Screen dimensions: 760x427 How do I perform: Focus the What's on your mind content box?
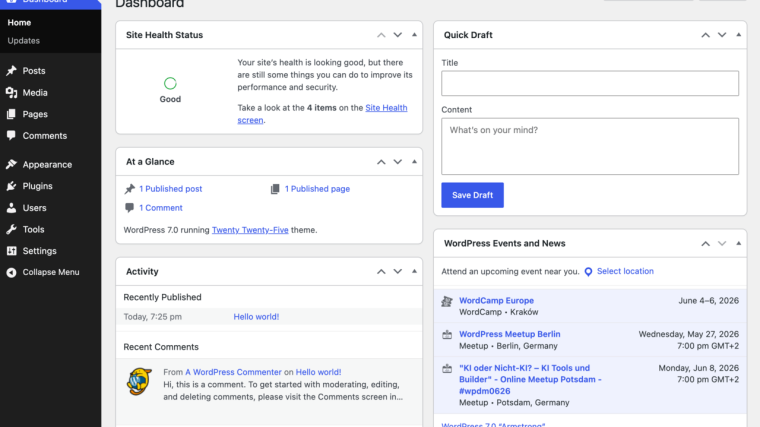coord(590,146)
